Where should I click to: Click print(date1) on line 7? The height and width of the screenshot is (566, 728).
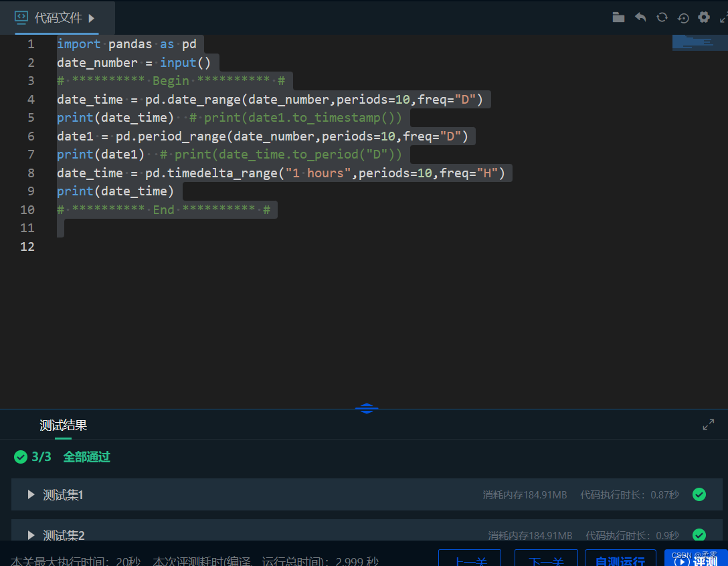pyautogui.click(x=101, y=154)
